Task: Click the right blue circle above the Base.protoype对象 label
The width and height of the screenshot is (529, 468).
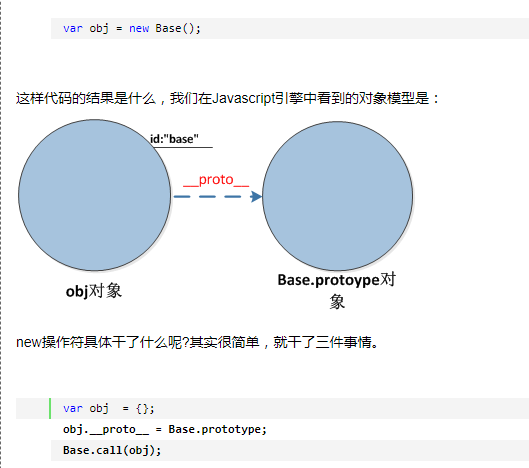Action: click(x=337, y=196)
